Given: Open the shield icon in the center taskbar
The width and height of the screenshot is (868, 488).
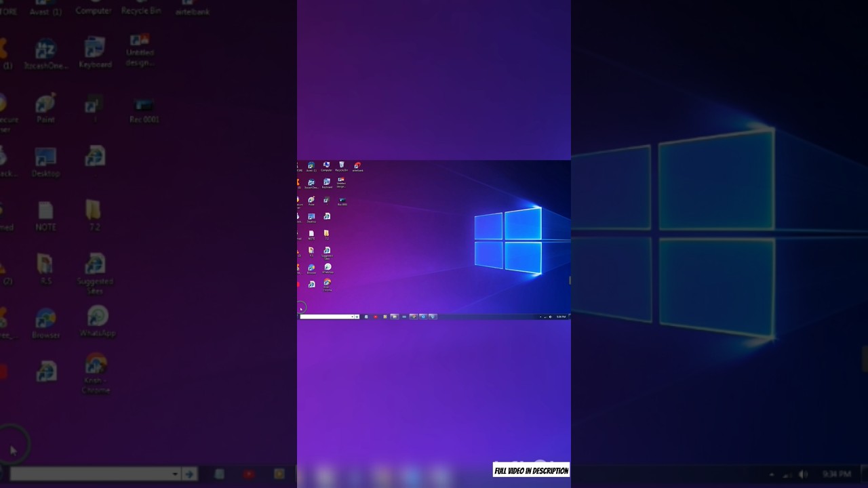Looking at the screenshot, I should (433, 317).
